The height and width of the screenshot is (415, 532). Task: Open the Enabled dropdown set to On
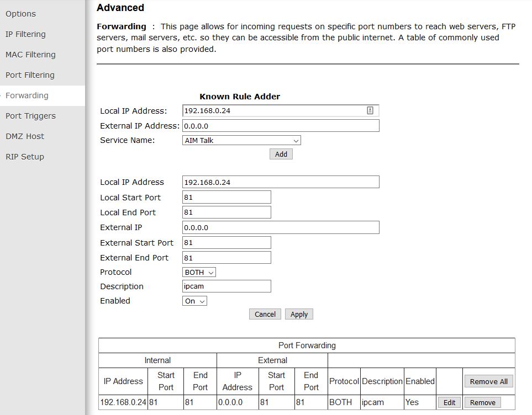[x=194, y=301]
